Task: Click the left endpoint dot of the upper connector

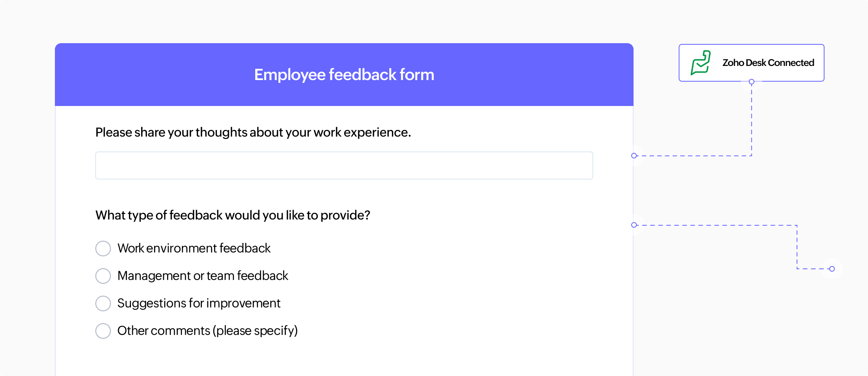Action: [634, 156]
